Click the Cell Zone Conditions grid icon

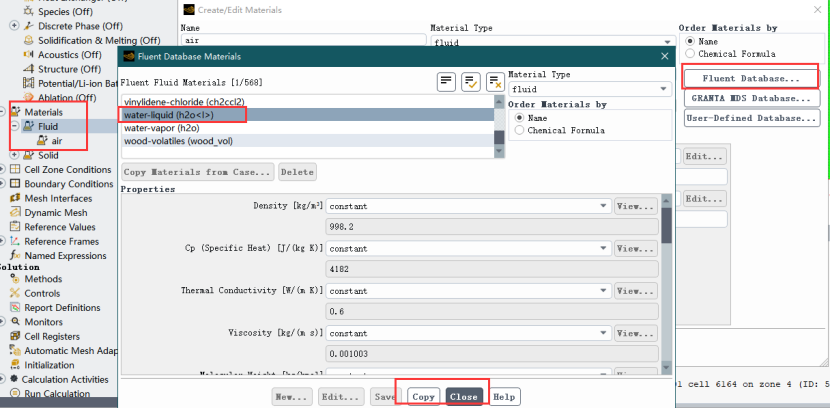[x=15, y=169]
